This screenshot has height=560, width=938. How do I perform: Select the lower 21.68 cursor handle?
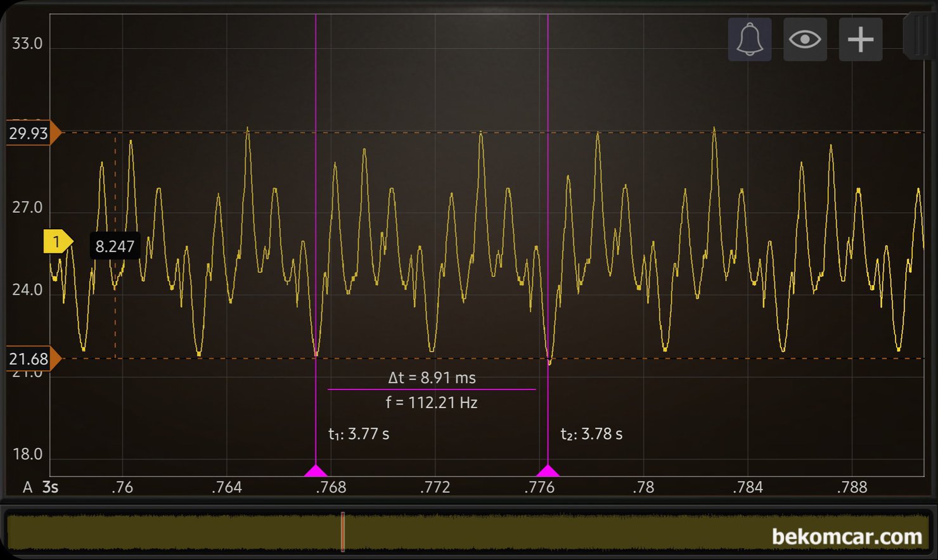click(34, 359)
